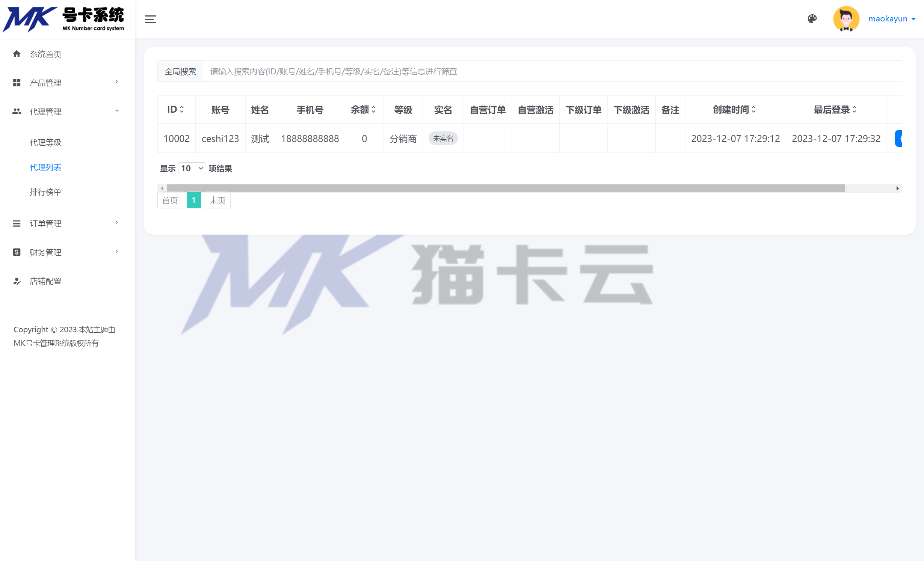
Task: Go to 末页 last page button
Action: pyautogui.click(x=217, y=200)
